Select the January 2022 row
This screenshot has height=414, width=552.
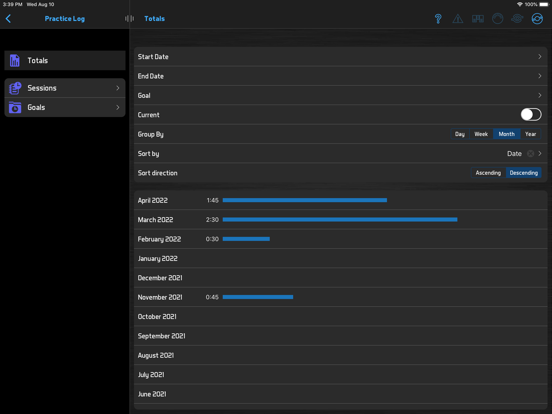point(340,258)
